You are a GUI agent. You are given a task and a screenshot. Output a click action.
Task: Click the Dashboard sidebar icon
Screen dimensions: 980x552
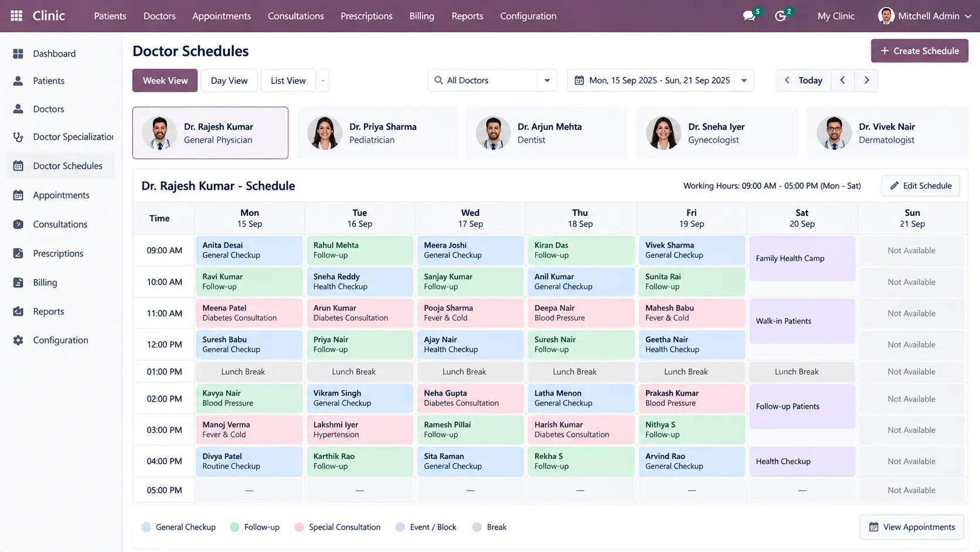tap(18, 53)
